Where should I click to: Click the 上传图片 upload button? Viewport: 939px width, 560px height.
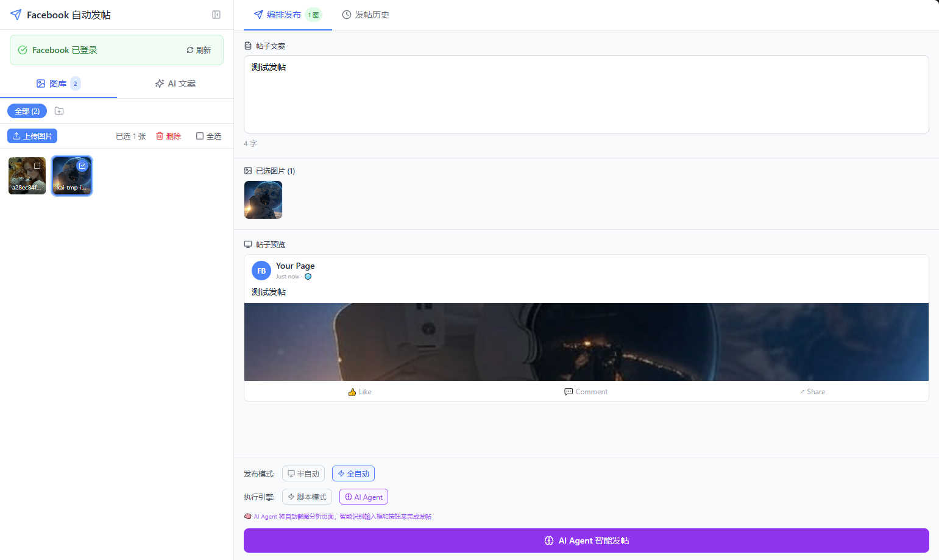pyautogui.click(x=32, y=136)
